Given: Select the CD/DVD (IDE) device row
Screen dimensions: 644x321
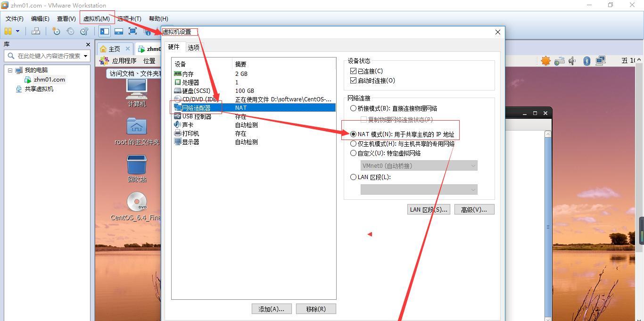Looking at the screenshot, I should click(x=254, y=99).
